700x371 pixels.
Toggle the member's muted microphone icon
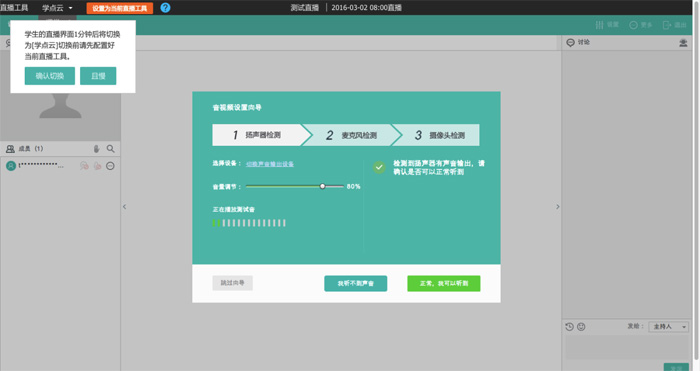(x=97, y=166)
